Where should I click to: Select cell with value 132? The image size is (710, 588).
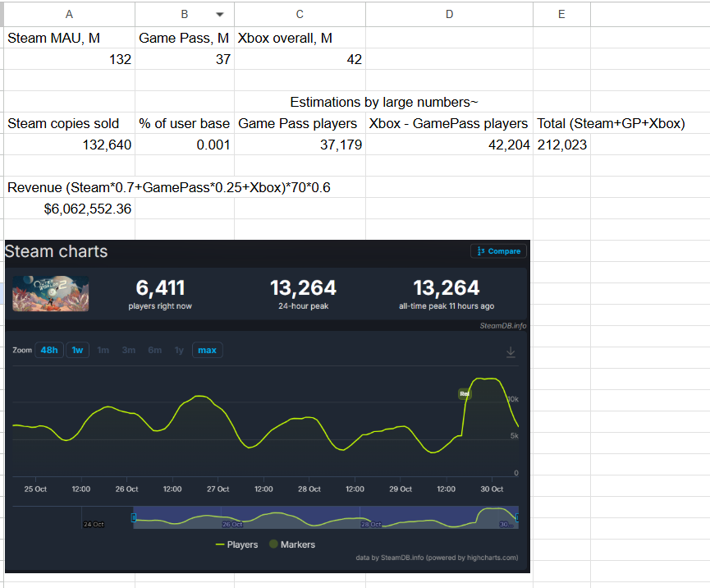(x=69, y=59)
